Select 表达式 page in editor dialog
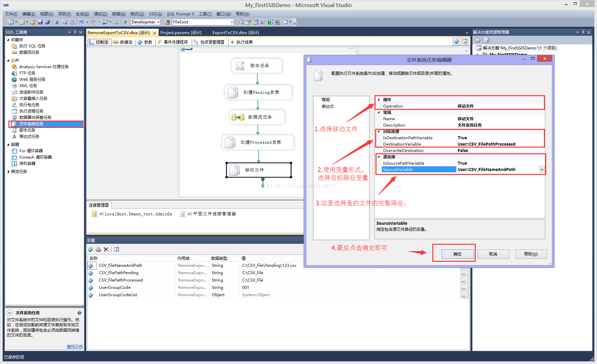The height and width of the screenshot is (364, 597). pyautogui.click(x=327, y=107)
